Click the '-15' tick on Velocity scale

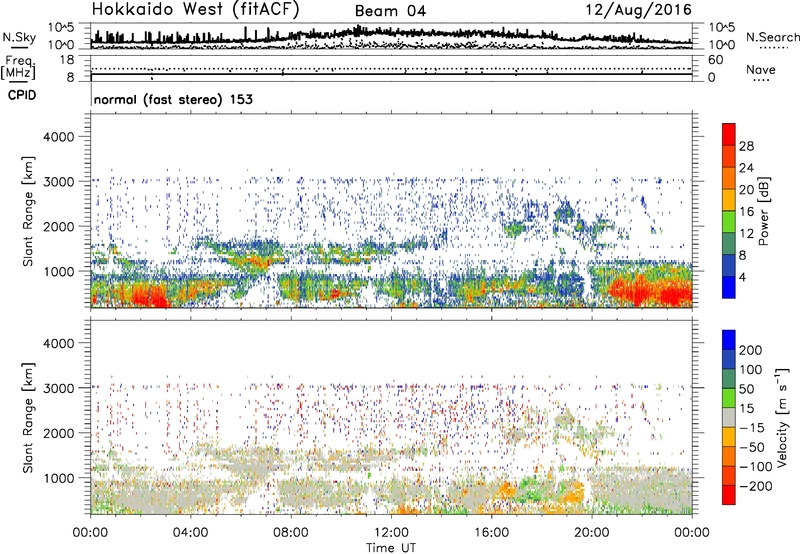tap(751, 428)
